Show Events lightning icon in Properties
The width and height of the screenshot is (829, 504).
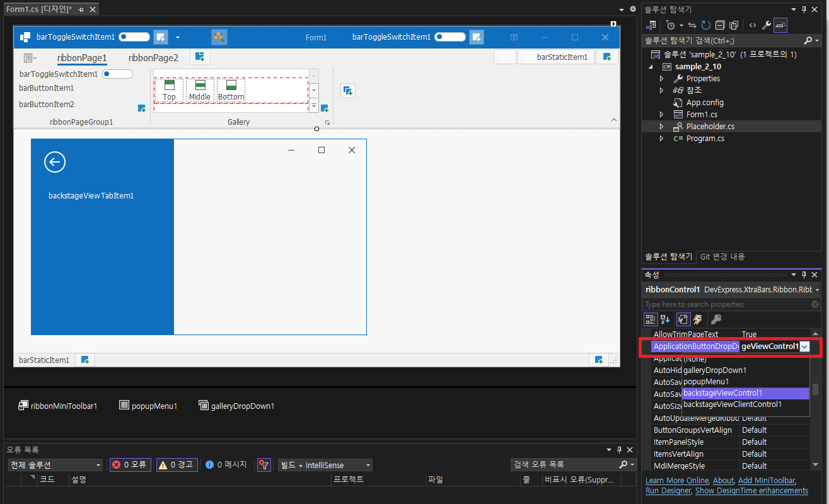[698, 319]
